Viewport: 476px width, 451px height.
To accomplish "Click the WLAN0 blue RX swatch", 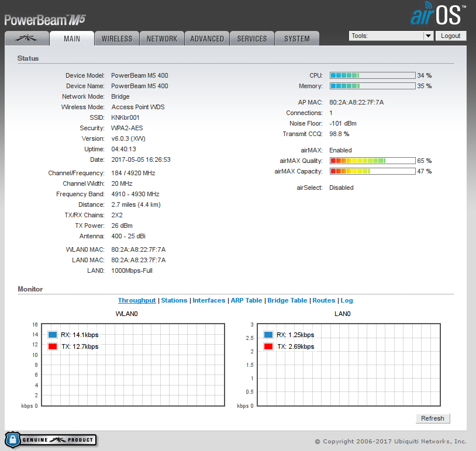I will coord(53,335).
